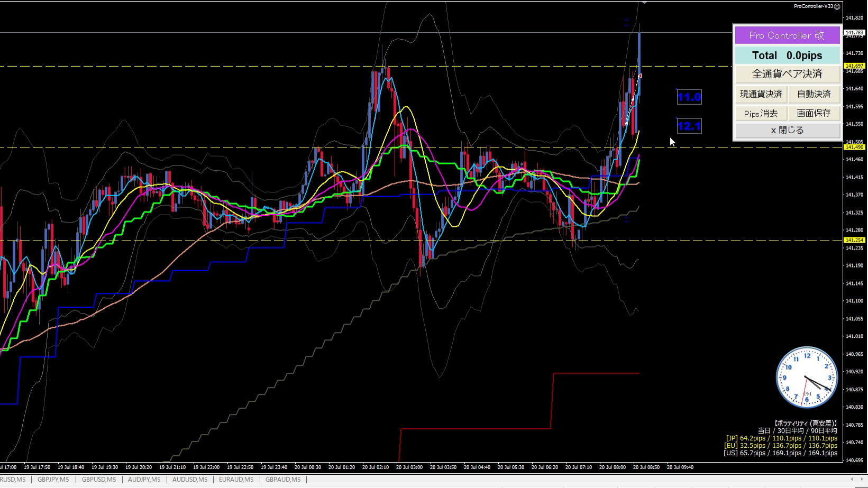Click the ProController-V33 smiley face icon
868x488 pixels.
click(x=837, y=6)
